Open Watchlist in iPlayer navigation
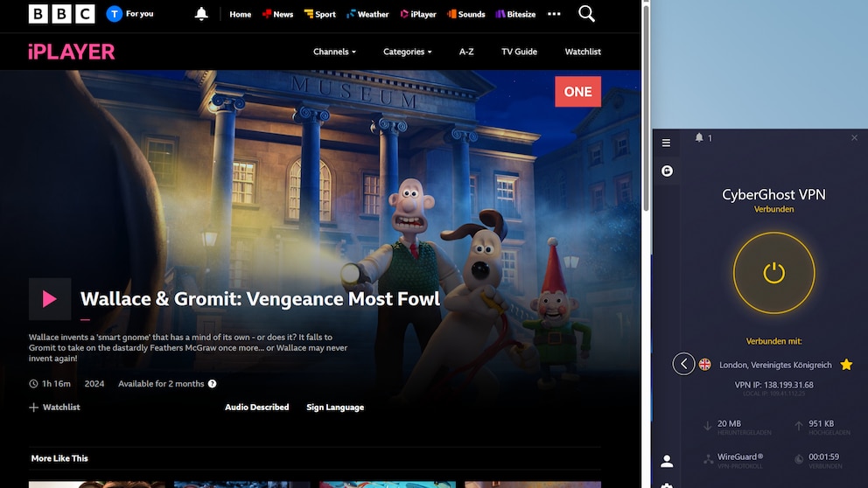 click(x=583, y=52)
